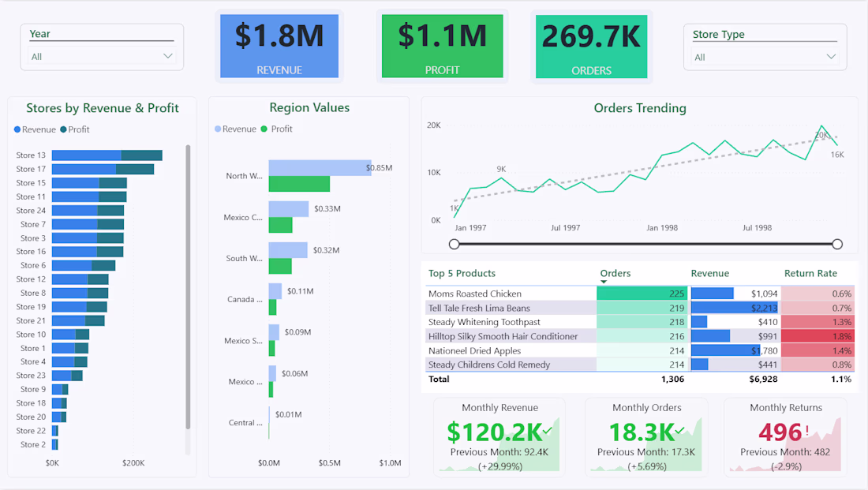Select the Store 15 row label
Image resolution: width=868 pixels, height=490 pixels.
point(31,183)
